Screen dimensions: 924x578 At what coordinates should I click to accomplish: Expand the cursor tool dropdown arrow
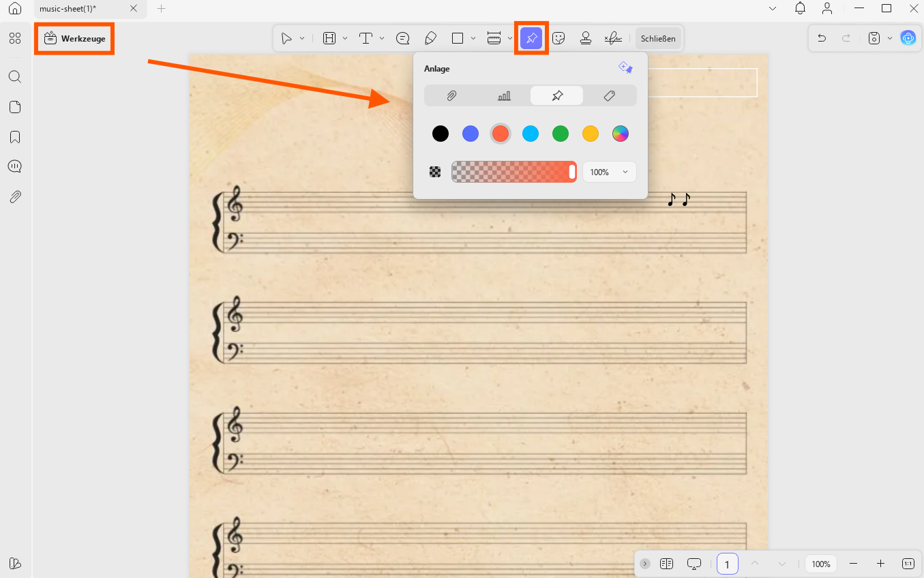pyautogui.click(x=302, y=39)
